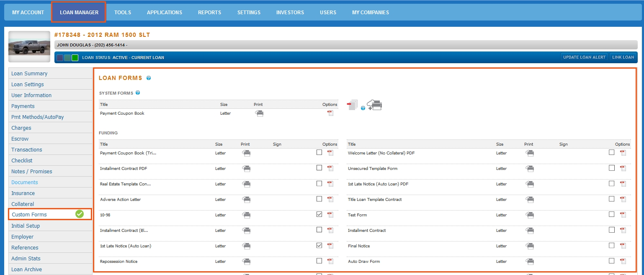644x275 pixels.
Task: Open PDF icon for Adverse Action Letter row
Action: (330, 199)
